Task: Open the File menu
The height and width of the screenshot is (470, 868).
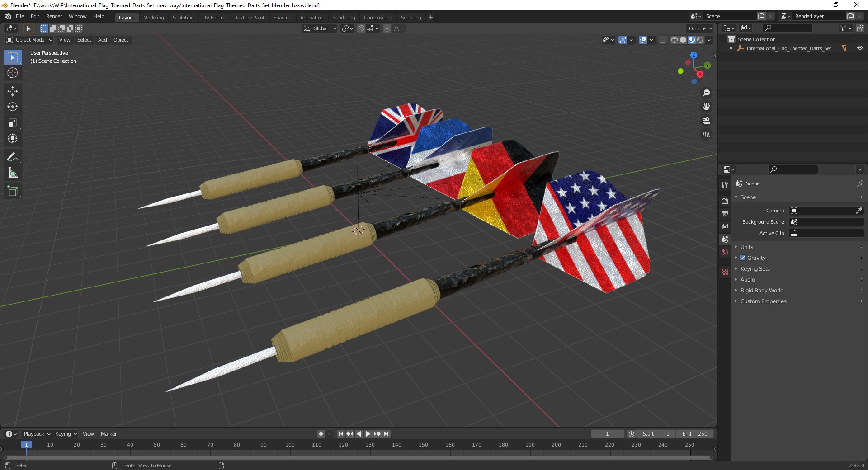Action: tap(20, 16)
